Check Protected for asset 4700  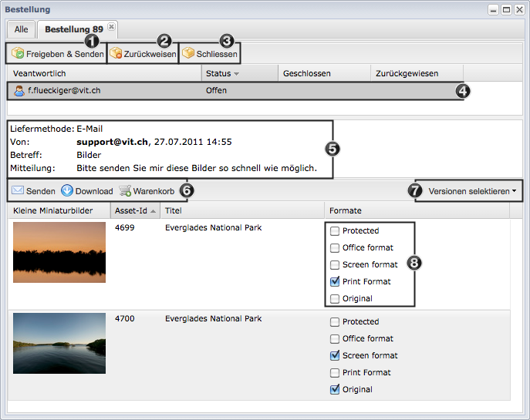coord(335,322)
